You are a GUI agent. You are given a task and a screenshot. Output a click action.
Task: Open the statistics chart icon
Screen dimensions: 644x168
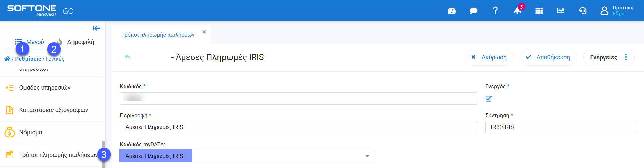click(561, 11)
